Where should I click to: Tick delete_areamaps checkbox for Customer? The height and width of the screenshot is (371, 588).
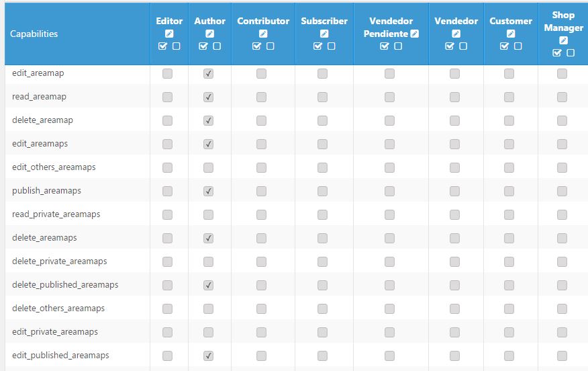coord(509,238)
